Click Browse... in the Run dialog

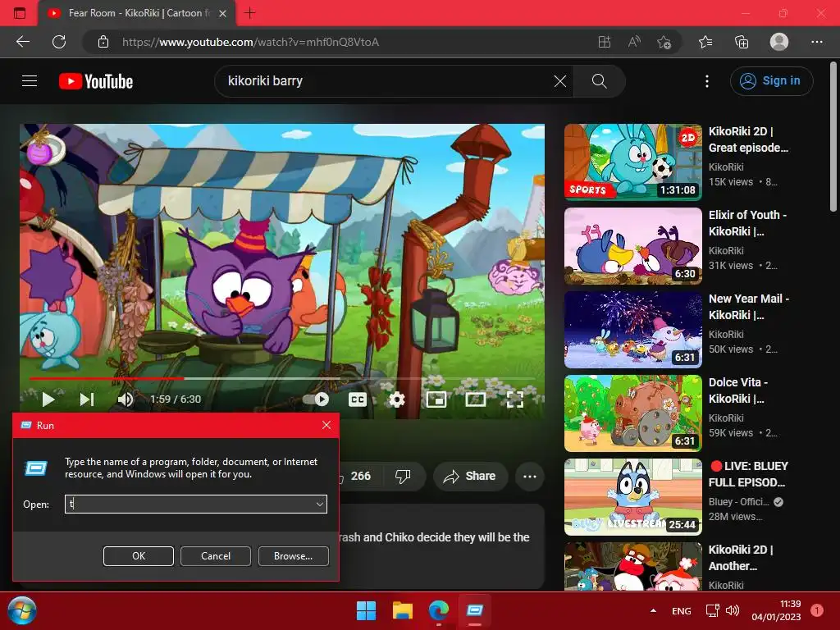[293, 556]
